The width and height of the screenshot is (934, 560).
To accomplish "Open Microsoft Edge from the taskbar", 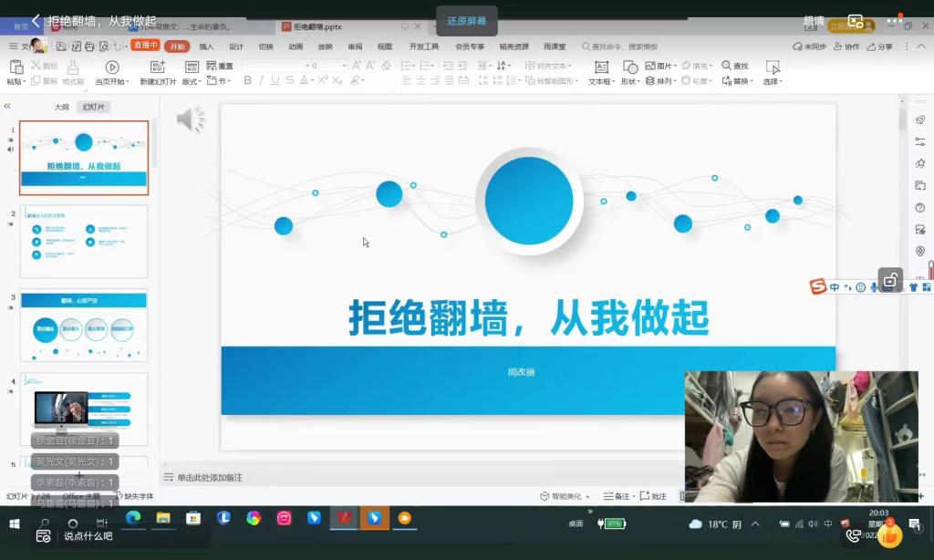I will click(133, 518).
